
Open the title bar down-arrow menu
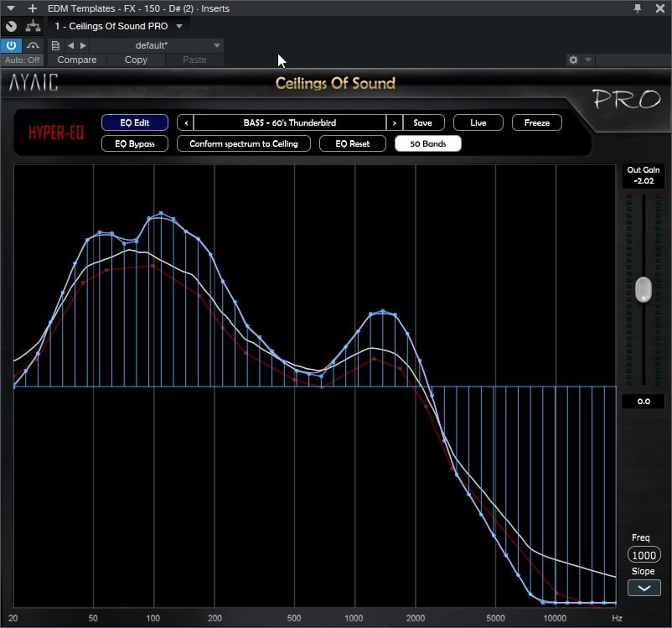point(11,8)
